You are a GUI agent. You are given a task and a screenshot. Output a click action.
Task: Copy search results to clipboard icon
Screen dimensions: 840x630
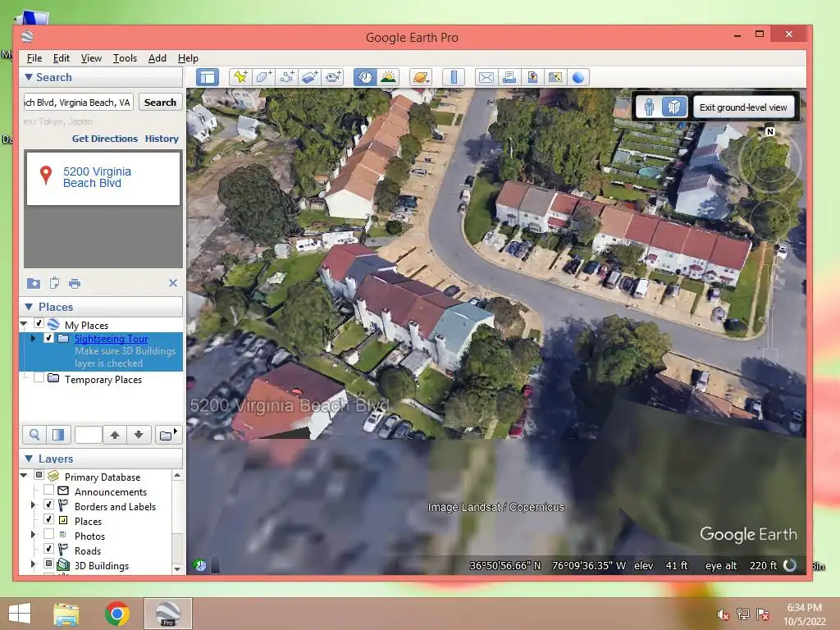point(54,283)
